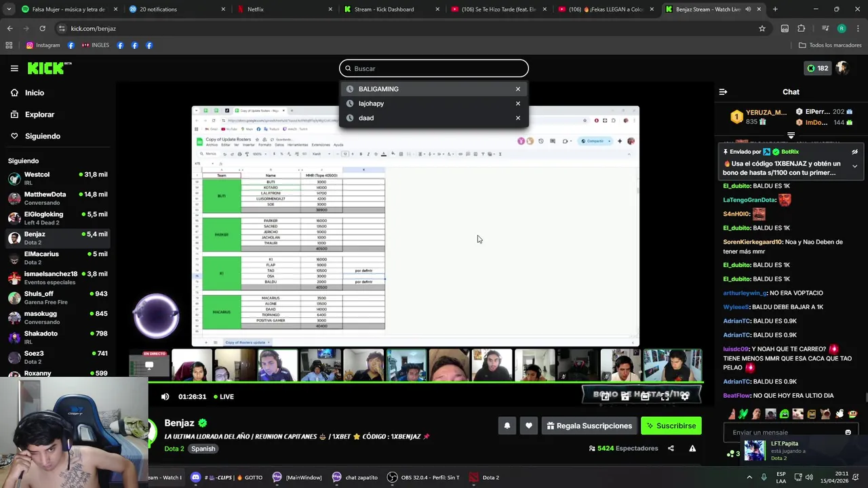This screenshot has height=488, width=868.
Task: Click the Buscar search field
Action: [434, 68]
